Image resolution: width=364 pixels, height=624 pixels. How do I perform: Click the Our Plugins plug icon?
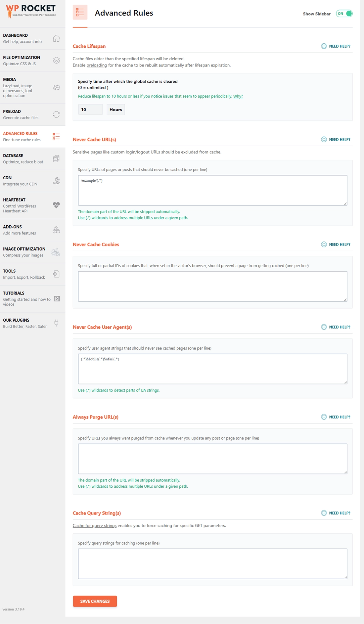[x=56, y=323]
